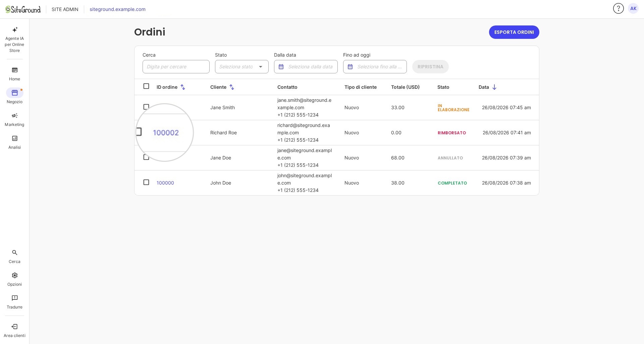Click the RIPRISTINA reset button
The image size is (644, 344).
click(x=430, y=67)
